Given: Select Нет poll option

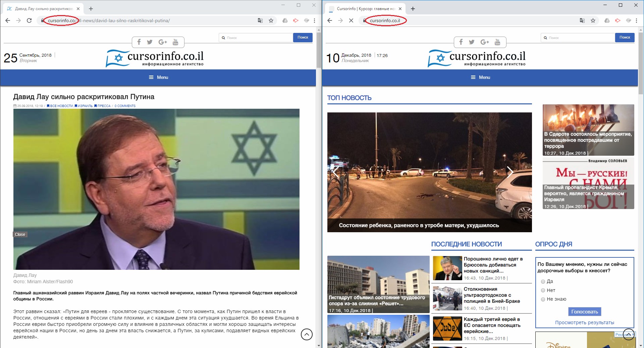Looking at the screenshot, I should point(543,290).
